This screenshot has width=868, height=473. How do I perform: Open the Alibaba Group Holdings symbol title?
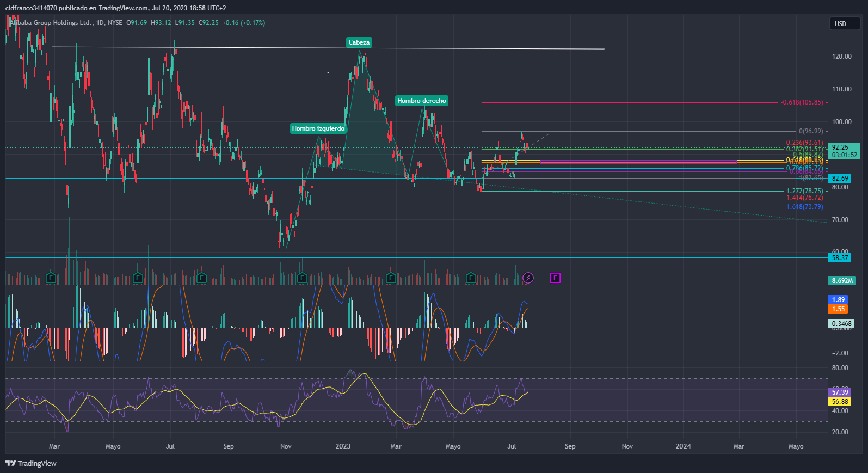coord(52,23)
